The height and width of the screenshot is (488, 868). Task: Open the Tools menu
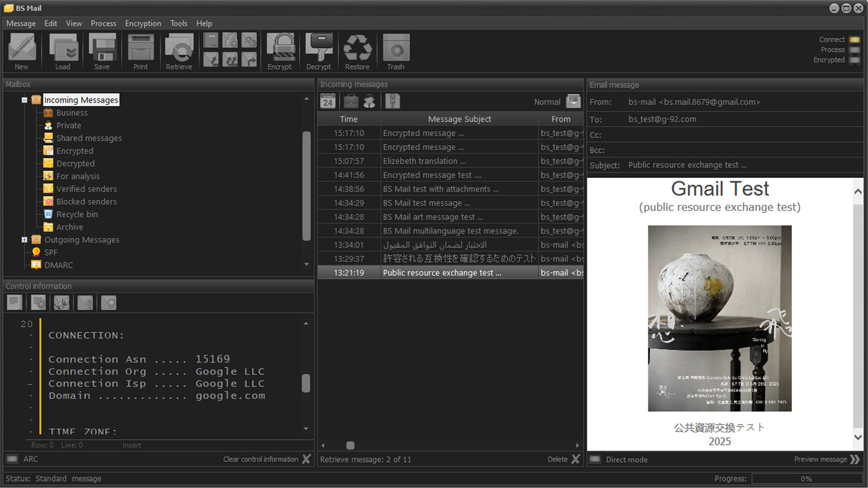(x=179, y=24)
